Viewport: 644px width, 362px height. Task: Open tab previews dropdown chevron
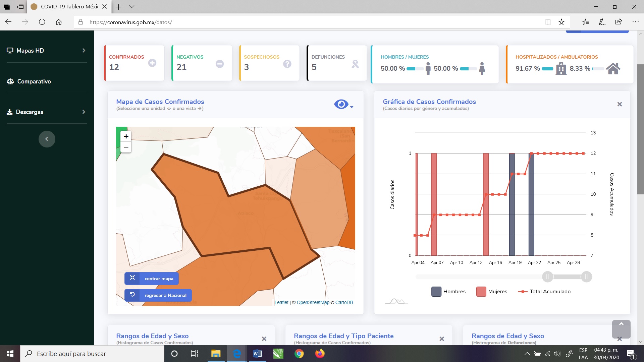pyautogui.click(x=131, y=7)
